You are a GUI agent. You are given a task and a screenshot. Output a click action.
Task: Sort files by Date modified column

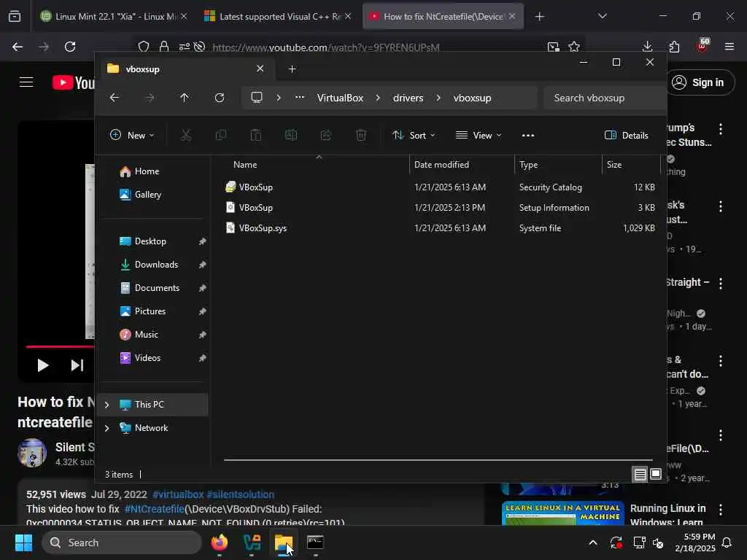(462, 165)
